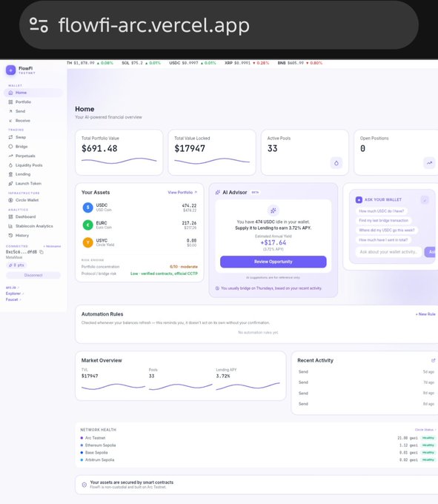Click the FlowFi logo icon
The width and height of the screenshot is (438, 504).
pyautogui.click(x=10, y=70)
